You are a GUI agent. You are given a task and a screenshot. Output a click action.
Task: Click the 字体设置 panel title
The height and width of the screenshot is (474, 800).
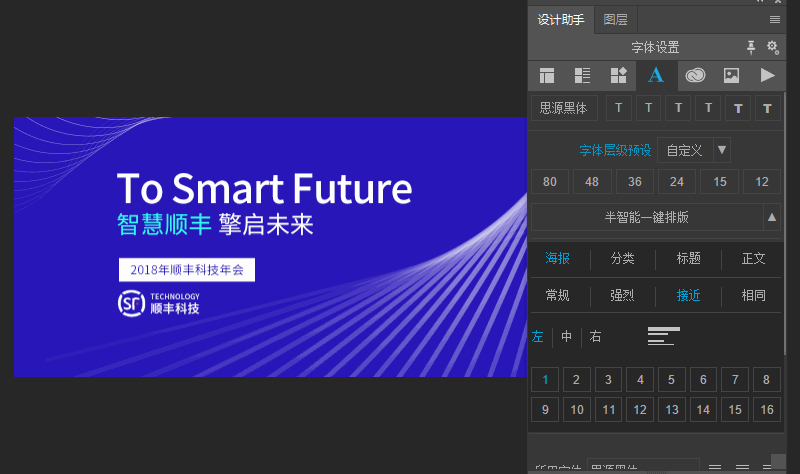[655, 47]
